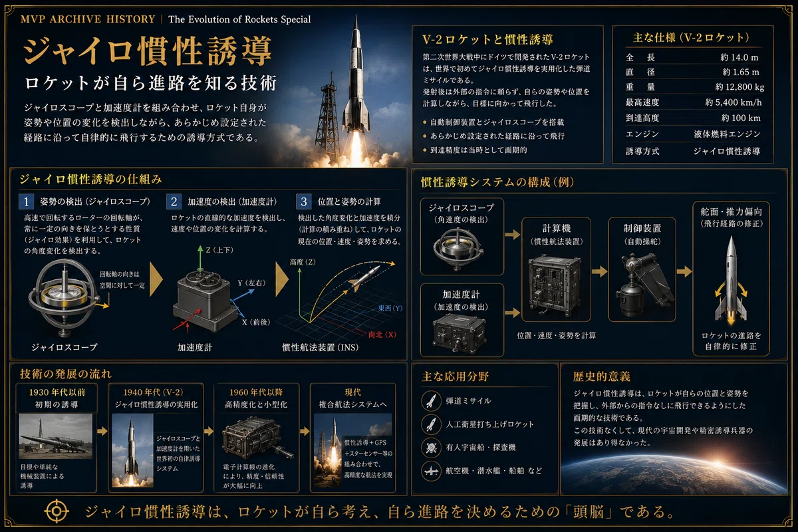Click the 高精度化と小型化 timeline title
This screenshot has height=532, width=798.
tap(255, 405)
